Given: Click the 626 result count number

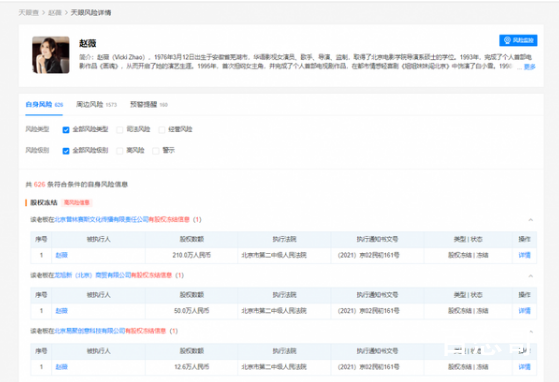Looking at the screenshot, I should click(x=39, y=185).
